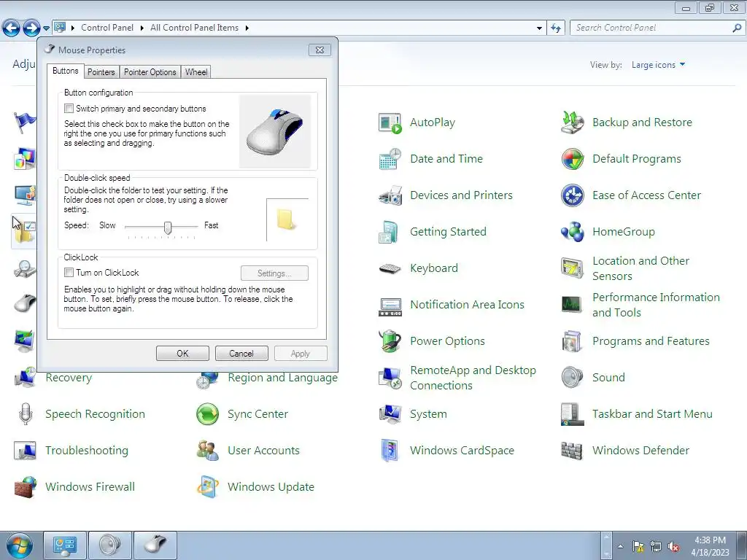
Task: Open the AutoPlay icon
Action: (x=390, y=122)
